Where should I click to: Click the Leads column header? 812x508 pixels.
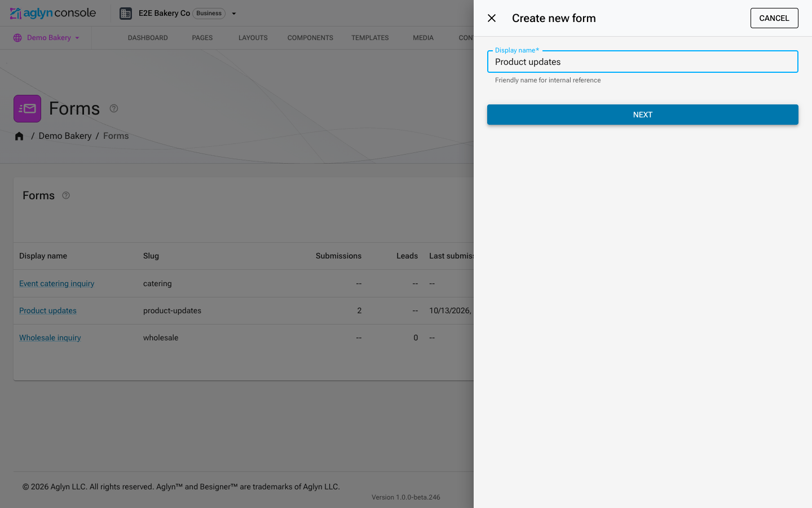click(x=407, y=256)
